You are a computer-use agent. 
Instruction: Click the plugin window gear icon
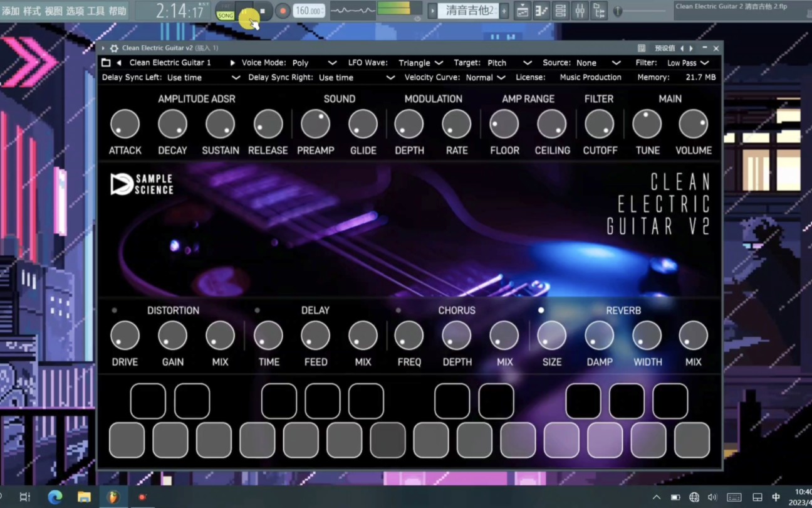point(114,48)
